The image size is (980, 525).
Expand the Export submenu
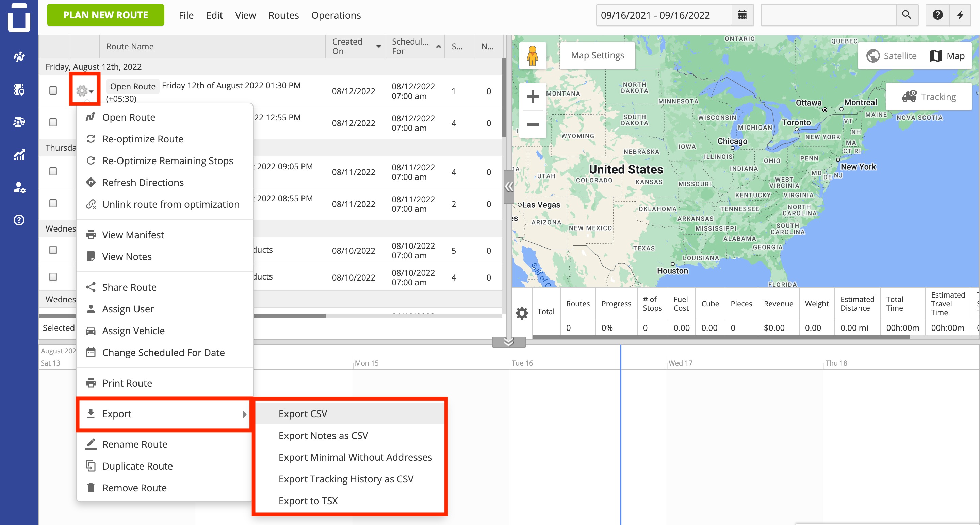click(164, 413)
